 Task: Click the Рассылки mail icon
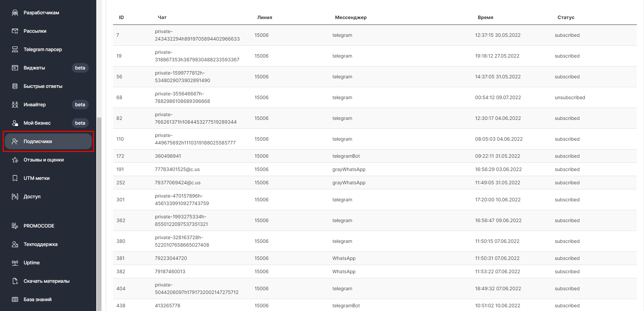pos(15,31)
